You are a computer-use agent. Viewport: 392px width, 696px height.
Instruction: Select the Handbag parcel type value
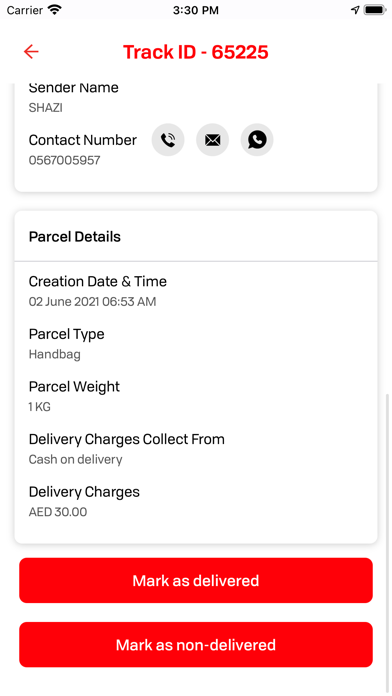(55, 355)
